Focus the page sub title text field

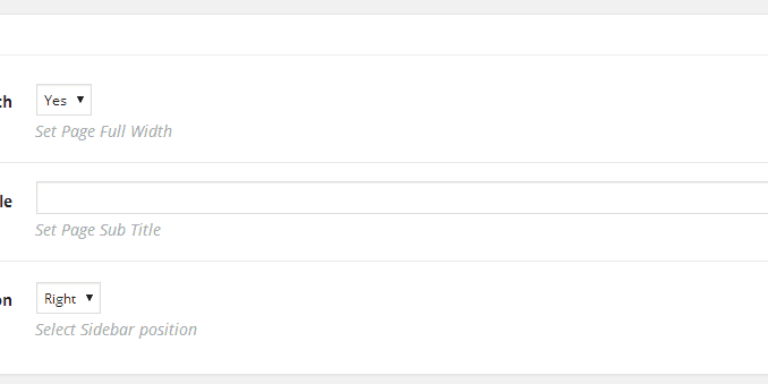[402, 197]
